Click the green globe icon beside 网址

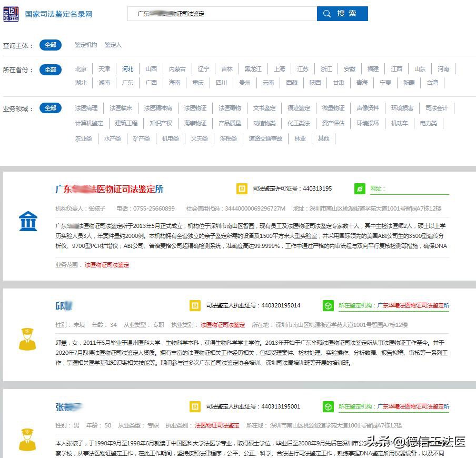[x=360, y=188]
